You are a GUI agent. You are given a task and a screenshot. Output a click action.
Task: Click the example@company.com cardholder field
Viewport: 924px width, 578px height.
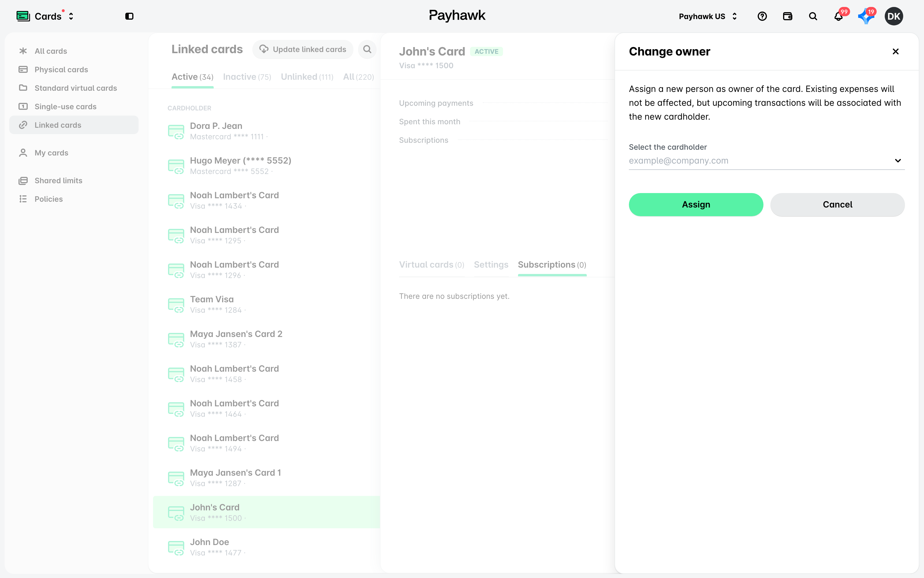767,161
